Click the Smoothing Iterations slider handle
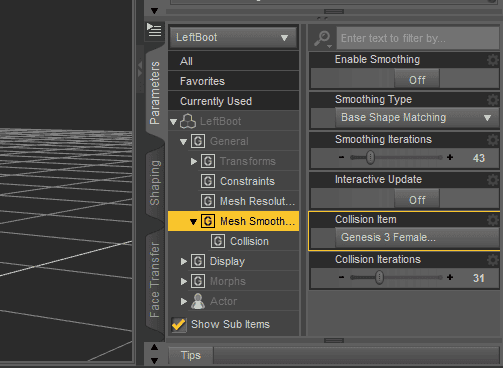 370,157
